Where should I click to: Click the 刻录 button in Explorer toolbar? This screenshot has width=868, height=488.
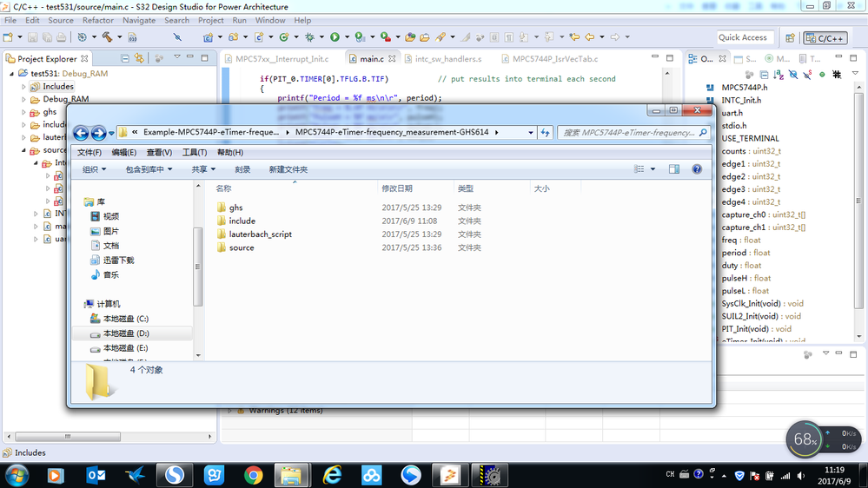click(x=242, y=169)
